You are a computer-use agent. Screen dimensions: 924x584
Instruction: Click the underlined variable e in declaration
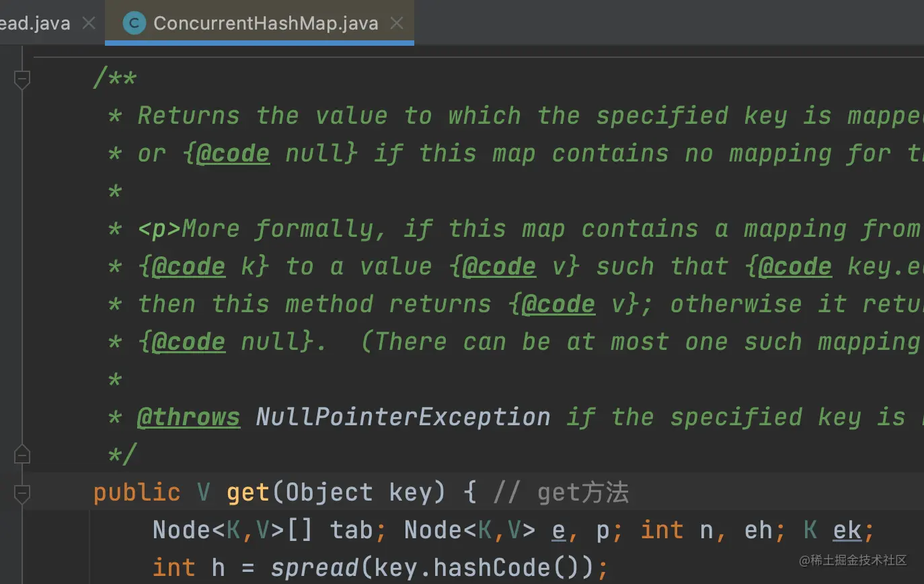(559, 530)
